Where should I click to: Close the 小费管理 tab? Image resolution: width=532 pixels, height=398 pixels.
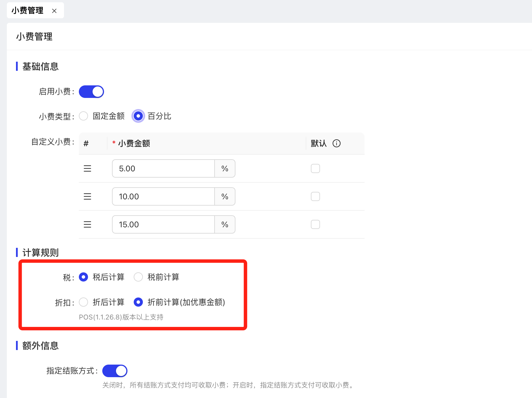click(x=54, y=11)
